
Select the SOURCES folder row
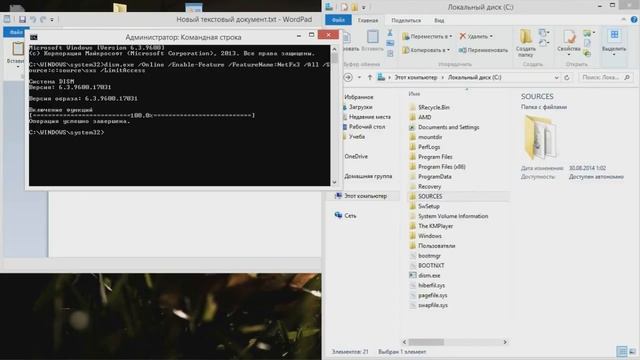[x=458, y=196]
